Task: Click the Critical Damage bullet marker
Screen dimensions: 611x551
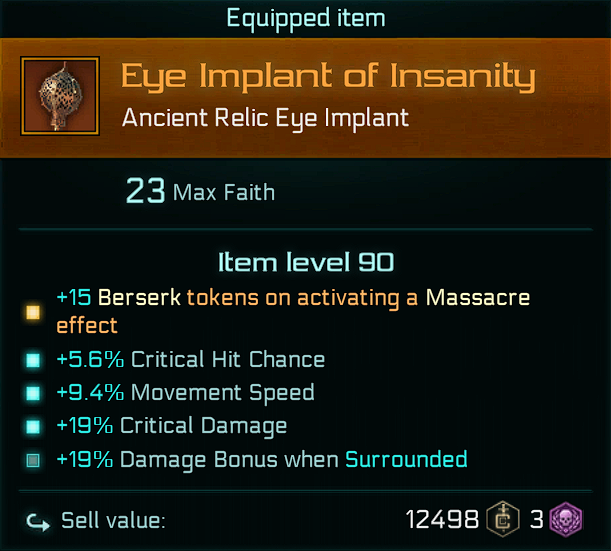Action: (33, 427)
